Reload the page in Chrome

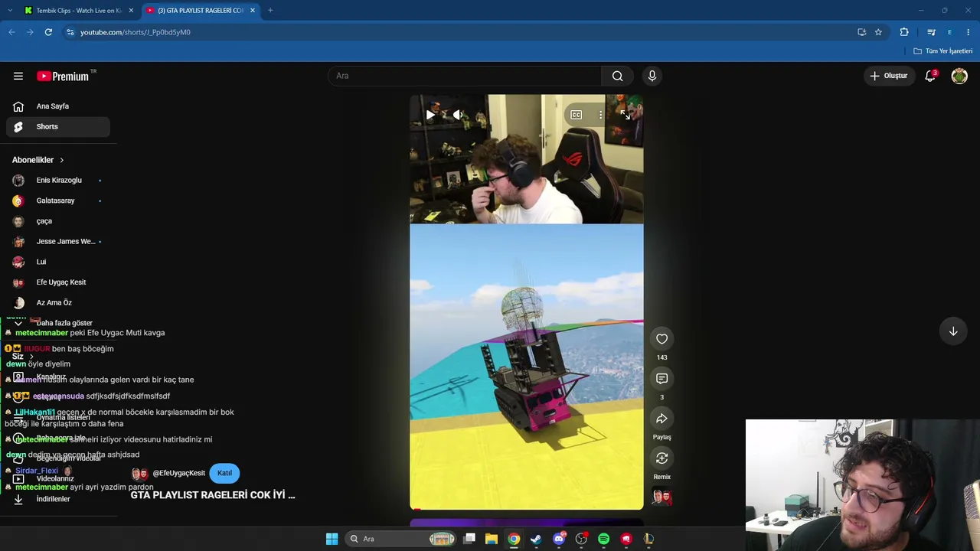click(48, 32)
